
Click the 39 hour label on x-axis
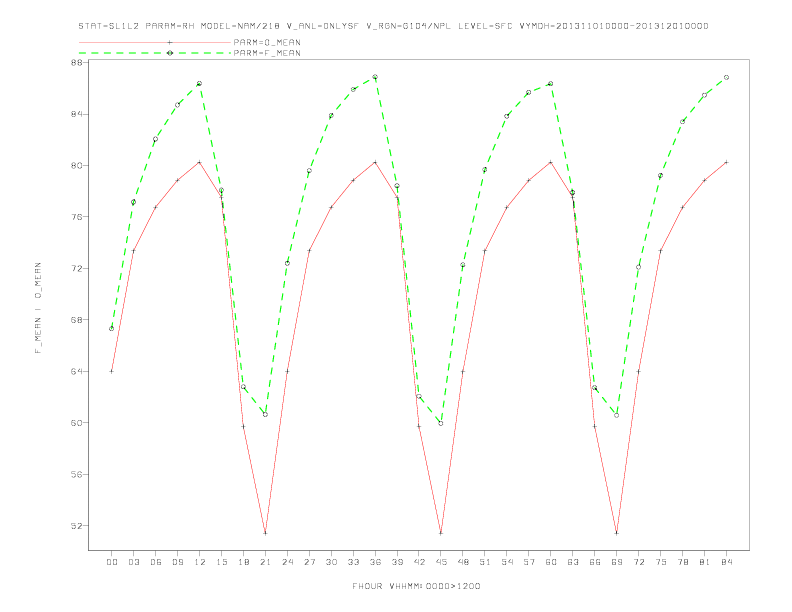397,562
